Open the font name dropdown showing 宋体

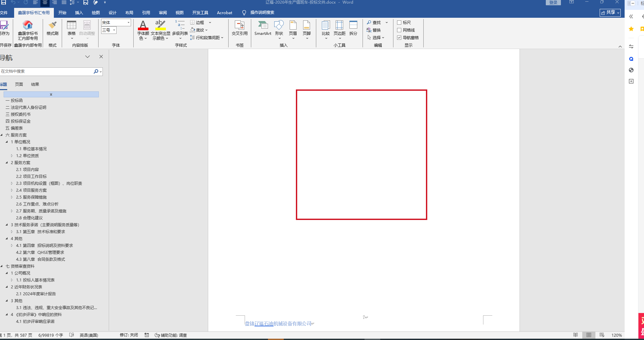point(128,22)
